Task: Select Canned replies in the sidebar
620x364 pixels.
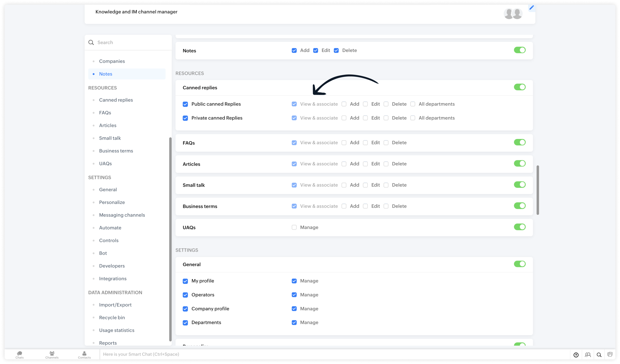Action: click(116, 100)
